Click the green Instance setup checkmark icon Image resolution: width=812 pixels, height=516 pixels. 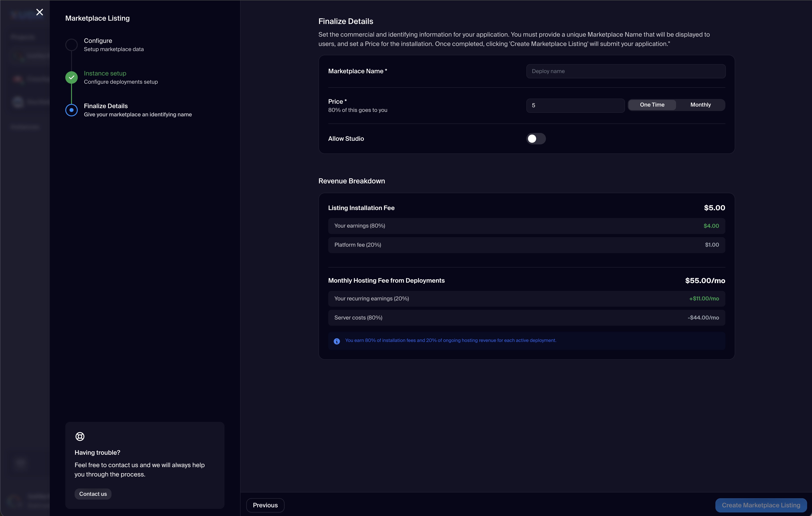71,77
